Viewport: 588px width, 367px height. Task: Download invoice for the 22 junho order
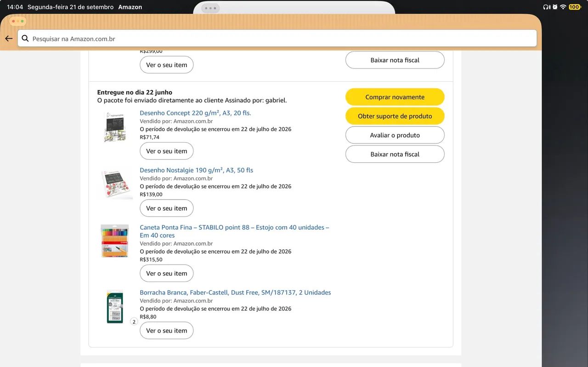(395, 154)
